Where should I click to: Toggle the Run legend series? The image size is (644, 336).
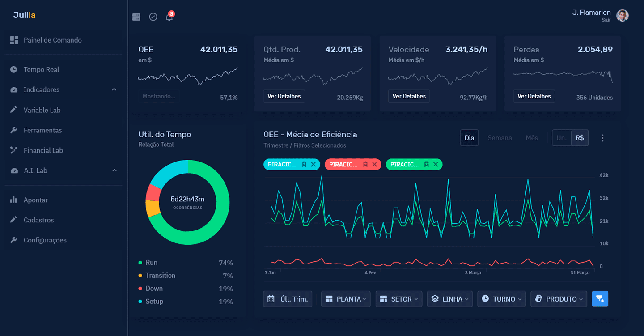pos(151,263)
